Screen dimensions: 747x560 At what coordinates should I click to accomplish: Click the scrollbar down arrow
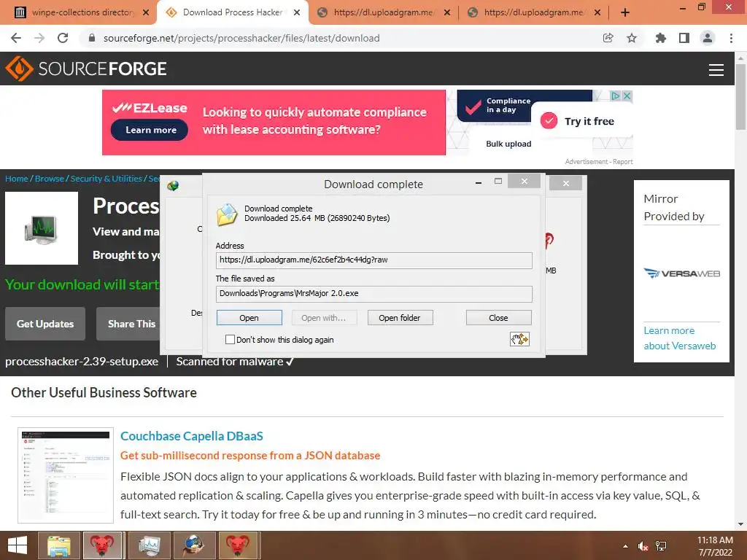pos(740,524)
